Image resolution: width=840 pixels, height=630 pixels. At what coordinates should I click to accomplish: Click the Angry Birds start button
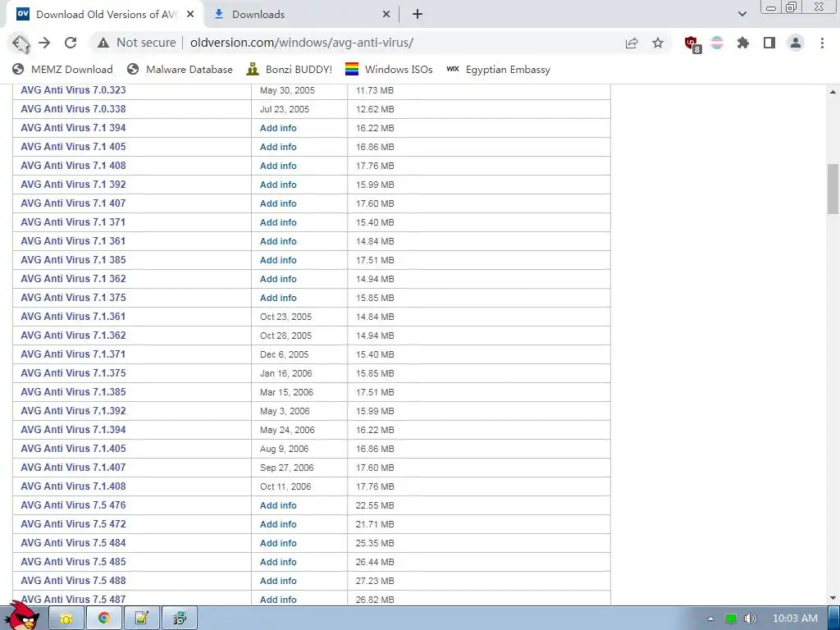tap(24, 615)
